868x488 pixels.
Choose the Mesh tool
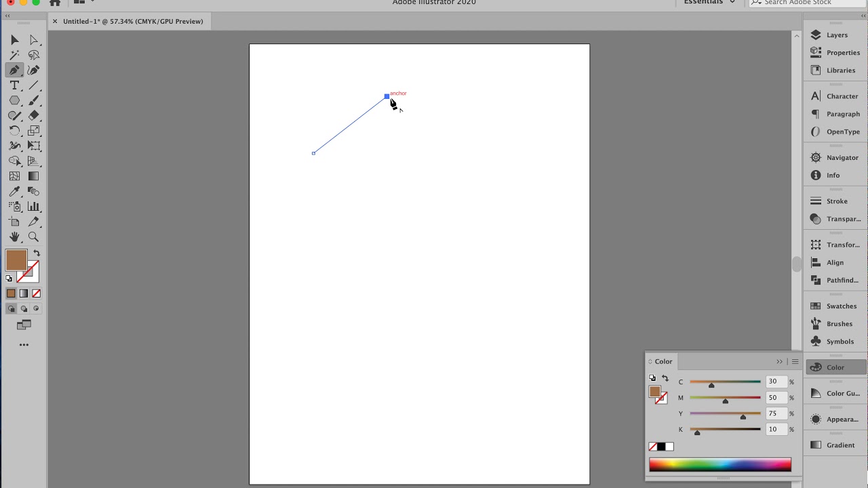pyautogui.click(x=14, y=176)
